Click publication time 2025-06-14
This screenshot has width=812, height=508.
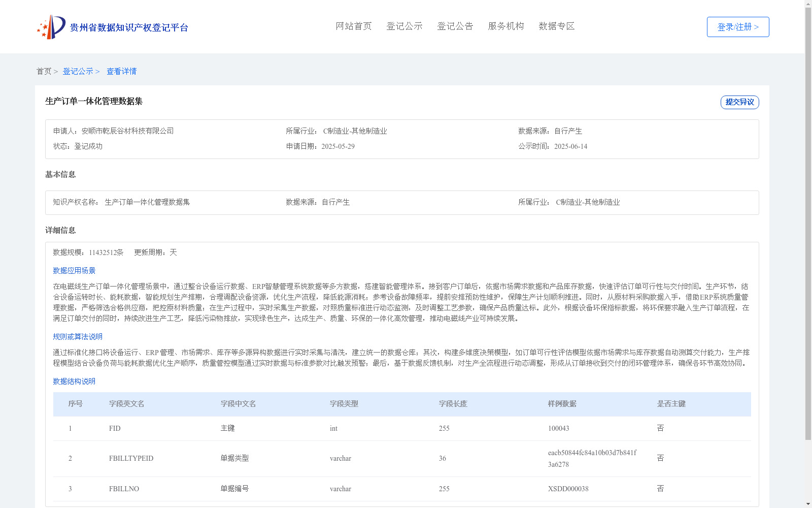coord(570,146)
